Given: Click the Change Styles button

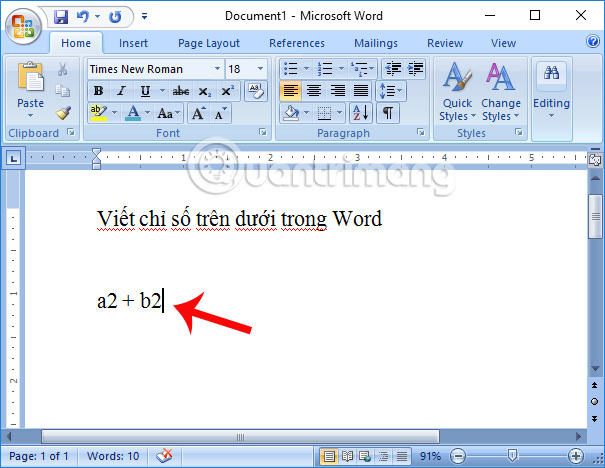Looking at the screenshot, I should [501, 91].
